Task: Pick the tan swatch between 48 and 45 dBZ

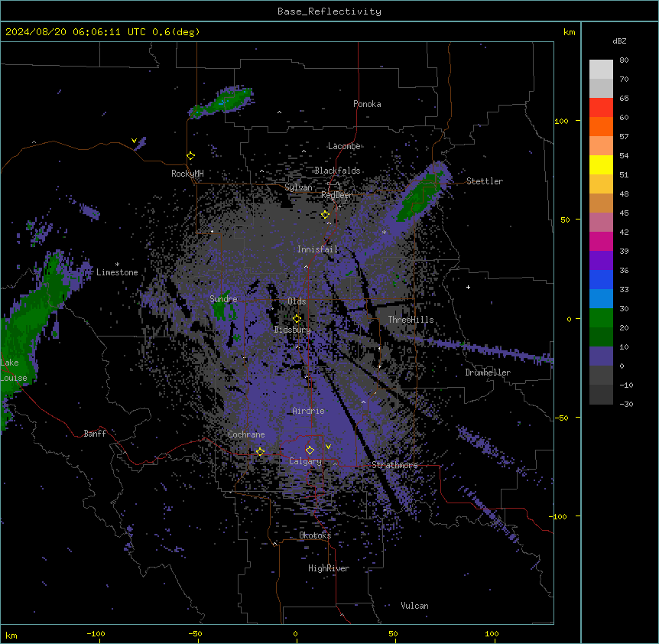Action: coord(601,203)
